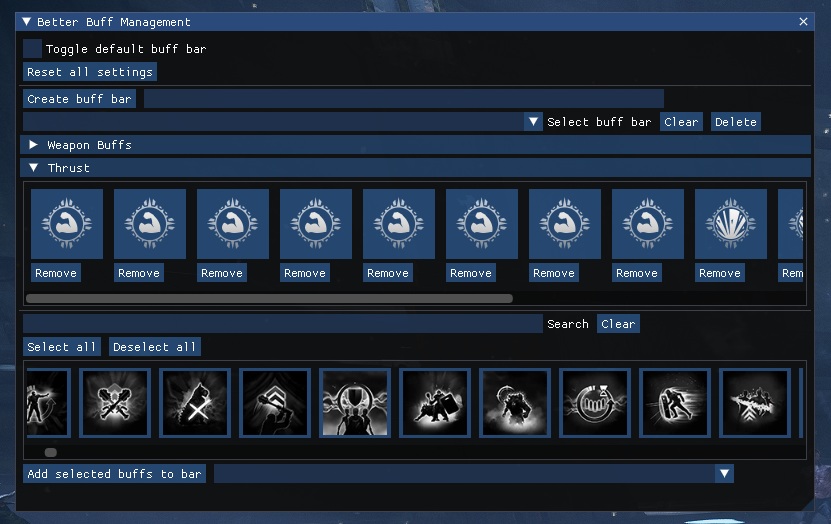
Task: Click the eighth flexed-arm icon before the shell burst
Action: [648, 224]
